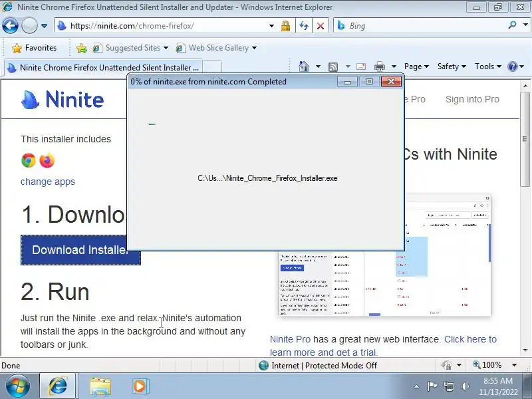Open Windows Media Player from taskbar
This screenshot has width=532, height=399.
pos(140,386)
